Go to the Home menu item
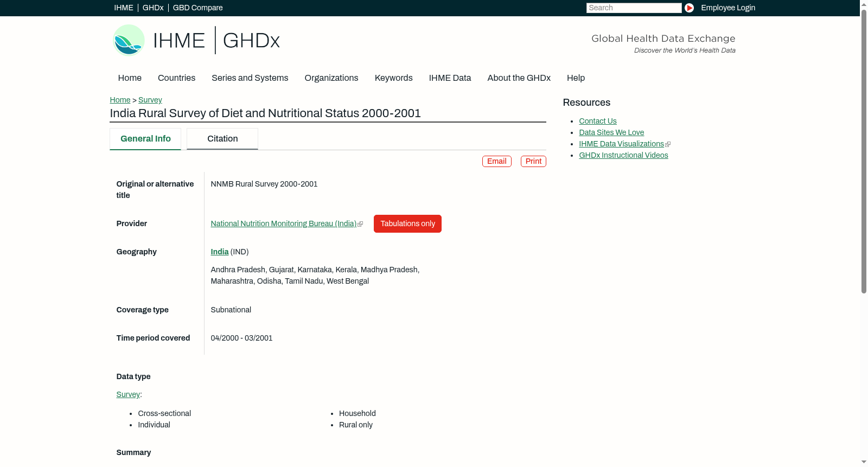The image size is (868, 467). [x=130, y=78]
